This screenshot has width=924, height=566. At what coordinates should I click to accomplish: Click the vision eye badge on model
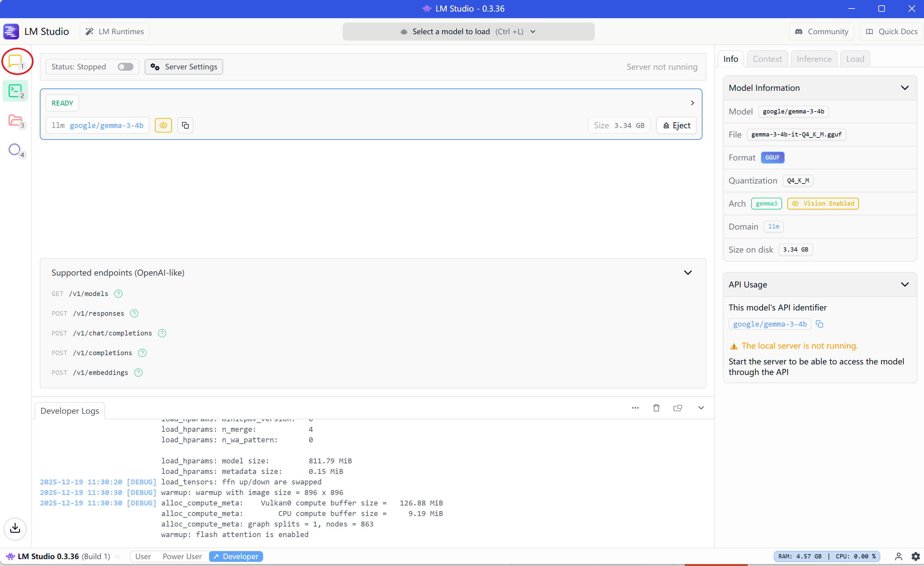click(x=163, y=125)
